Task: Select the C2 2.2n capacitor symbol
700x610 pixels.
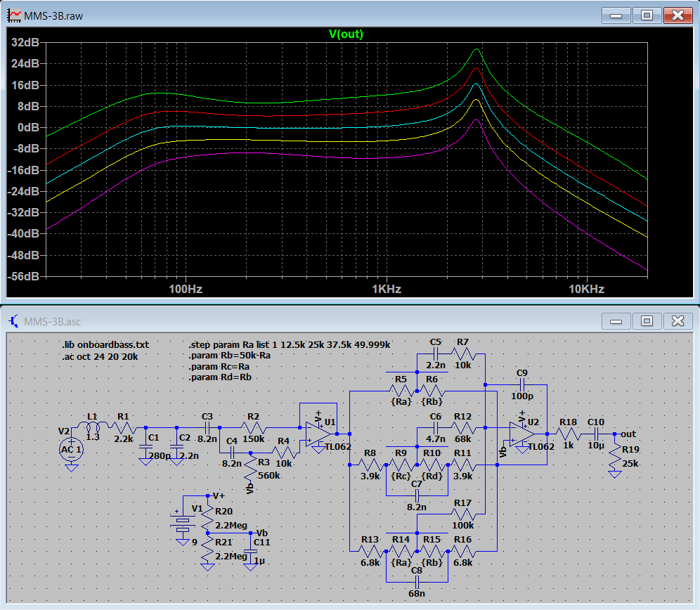Action: [x=177, y=446]
